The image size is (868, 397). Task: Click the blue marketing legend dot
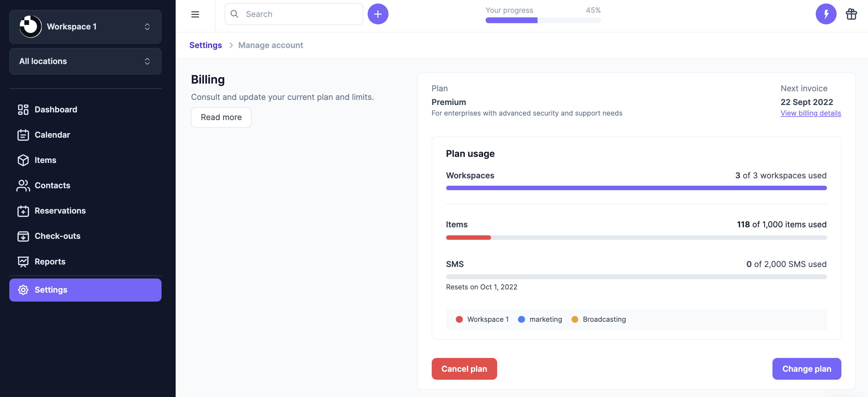[521, 319]
